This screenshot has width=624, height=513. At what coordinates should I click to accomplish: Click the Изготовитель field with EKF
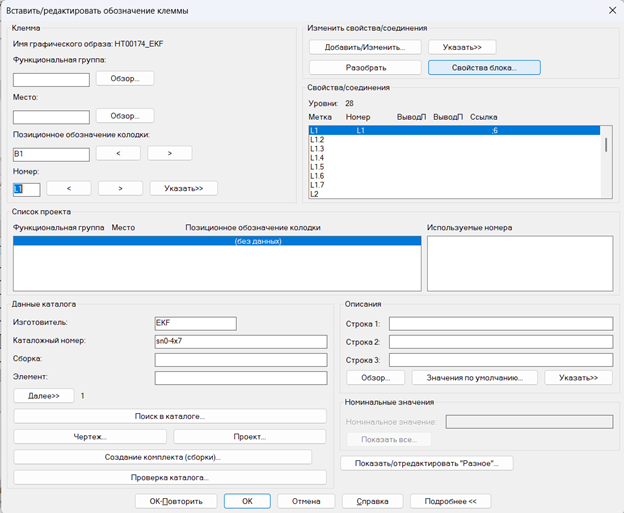click(x=195, y=323)
